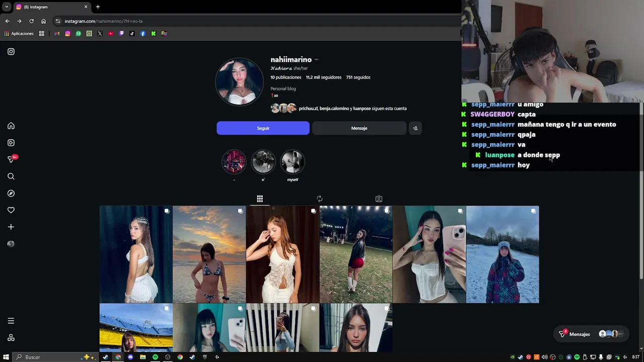Create new post with the plus icon
This screenshot has height=362, width=644.
[11, 227]
